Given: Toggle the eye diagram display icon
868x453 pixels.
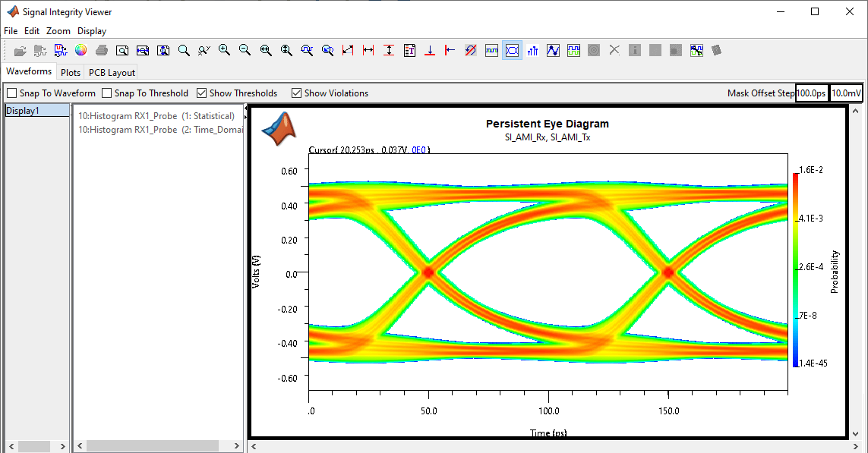Looking at the screenshot, I should (512, 50).
